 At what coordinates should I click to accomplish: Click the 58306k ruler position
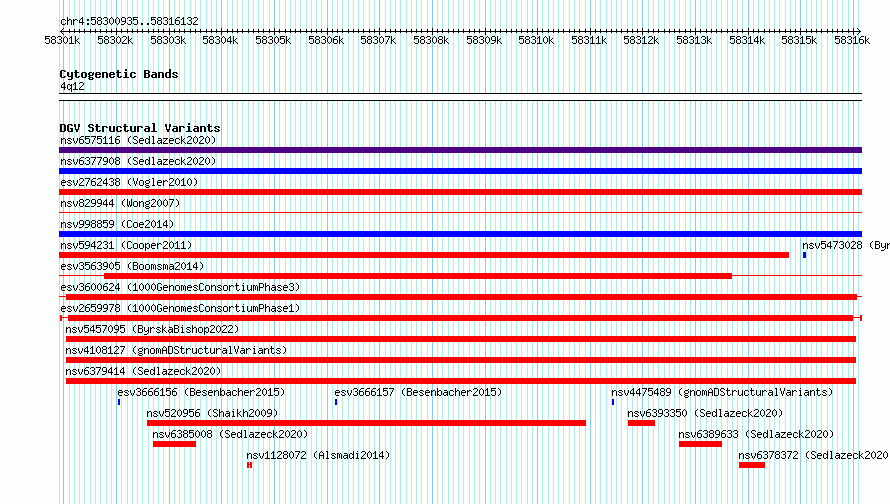pyautogui.click(x=326, y=40)
